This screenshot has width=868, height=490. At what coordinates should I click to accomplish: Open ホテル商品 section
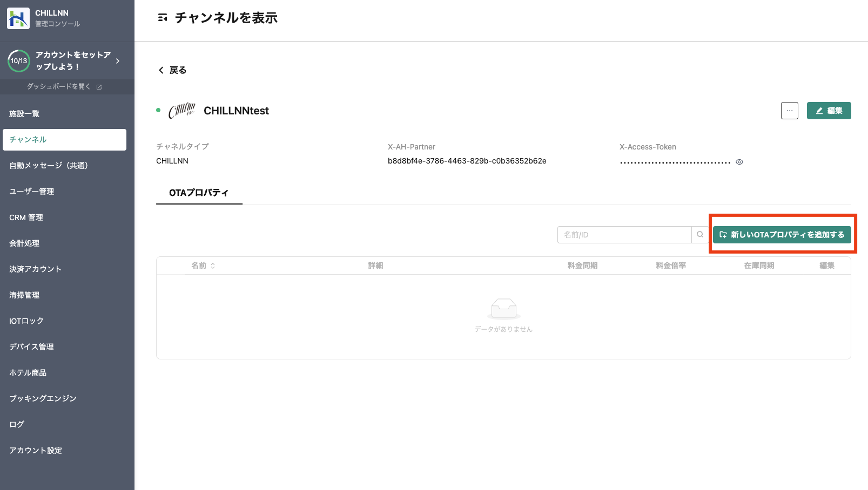pos(64,373)
